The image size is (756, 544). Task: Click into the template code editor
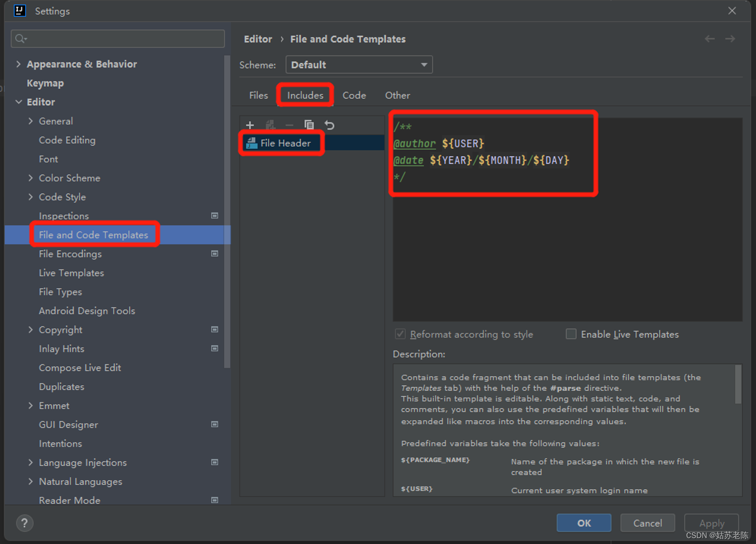click(x=568, y=219)
